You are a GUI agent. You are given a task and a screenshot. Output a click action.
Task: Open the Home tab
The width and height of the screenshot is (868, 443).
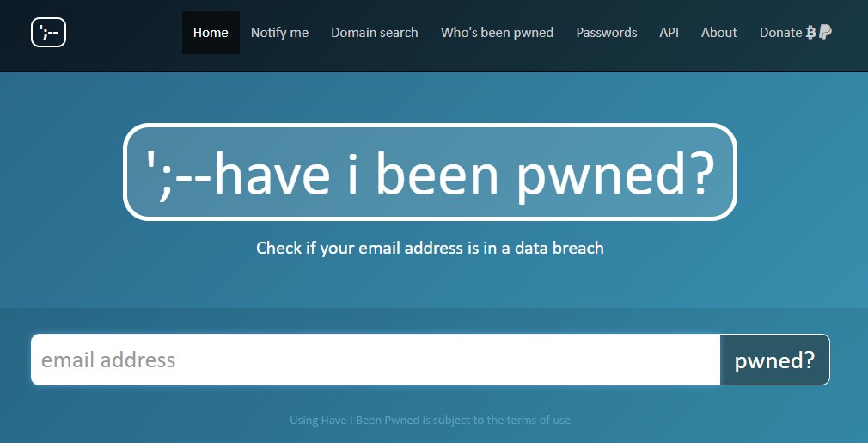(x=211, y=33)
